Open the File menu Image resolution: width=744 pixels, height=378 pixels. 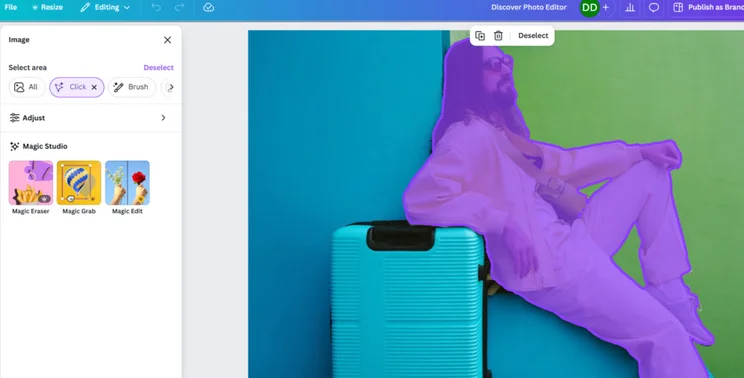coord(11,8)
